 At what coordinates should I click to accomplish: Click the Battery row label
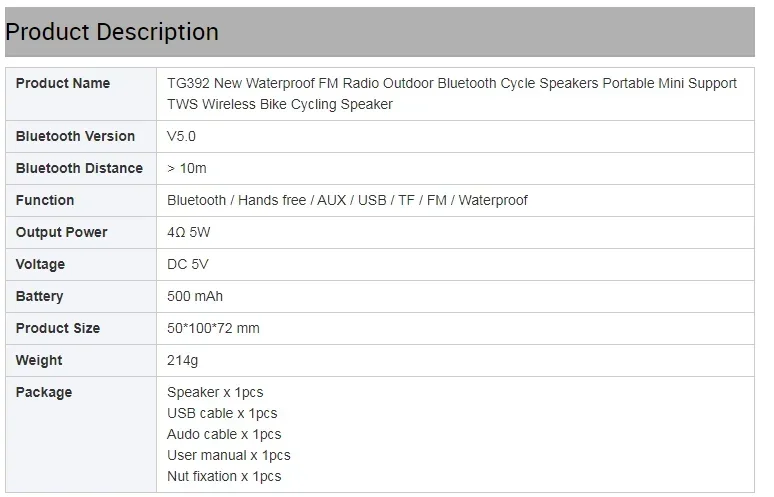click(39, 296)
